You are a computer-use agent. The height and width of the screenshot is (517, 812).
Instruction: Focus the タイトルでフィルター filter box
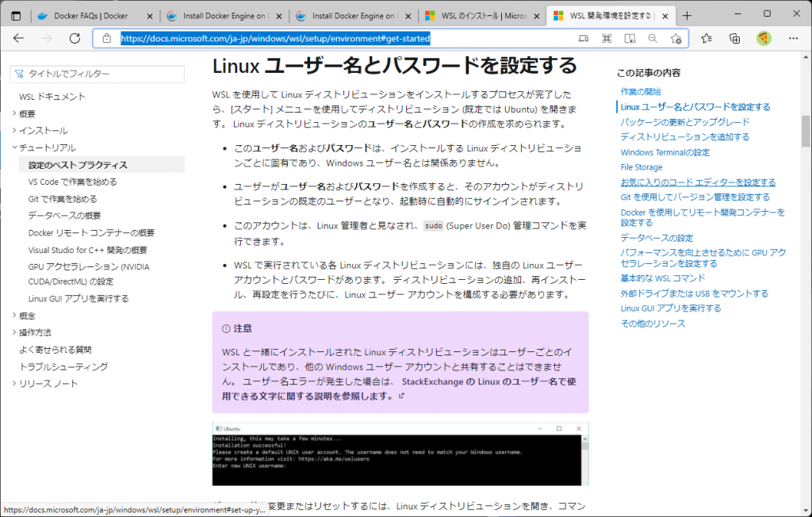(97, 74)
